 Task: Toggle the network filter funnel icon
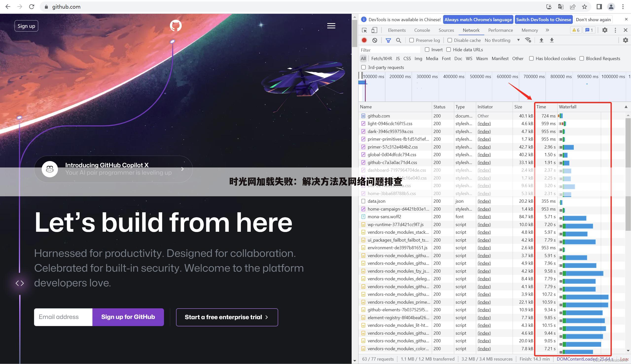(x=388, y=40)
